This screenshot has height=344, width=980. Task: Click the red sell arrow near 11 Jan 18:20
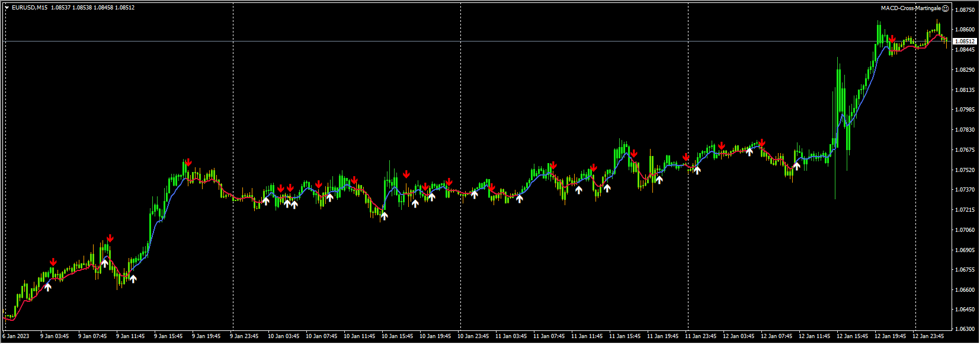(x=634, y=154)
